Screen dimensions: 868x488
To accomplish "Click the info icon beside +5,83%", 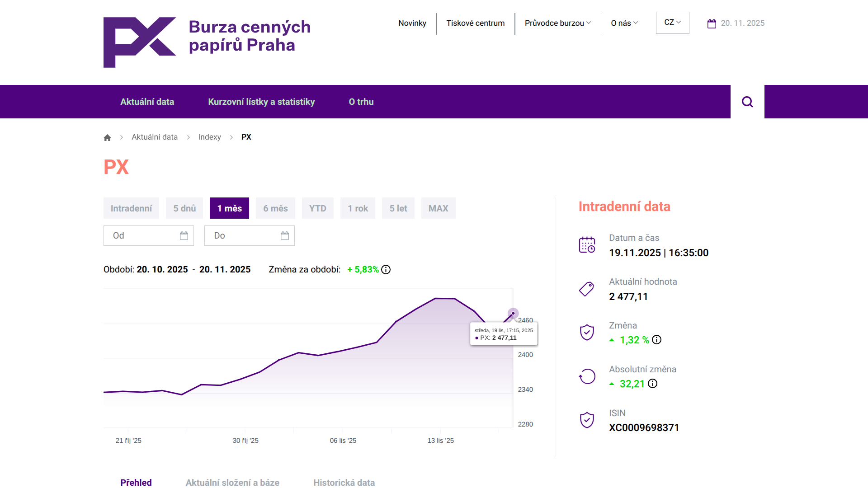I will point(386,270).
